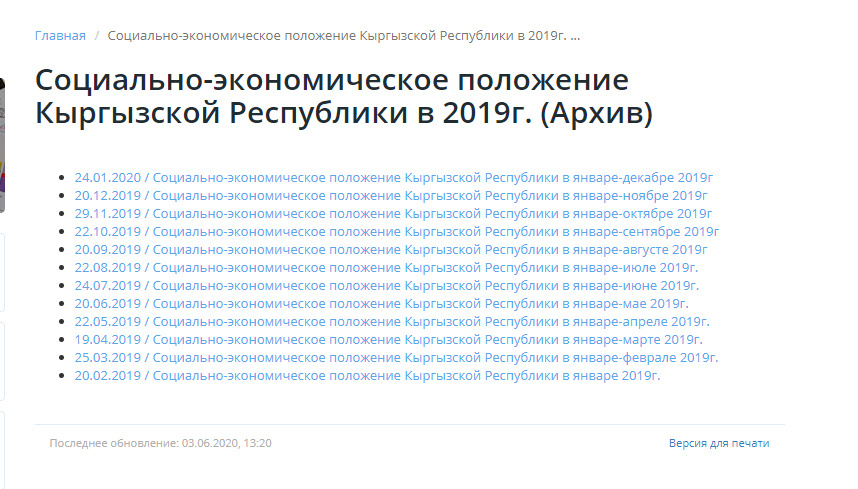858x489 pixels.
Task: Open report dated 29.11.2019 for январе-октябре 2019г
Action: click(393, 214)
